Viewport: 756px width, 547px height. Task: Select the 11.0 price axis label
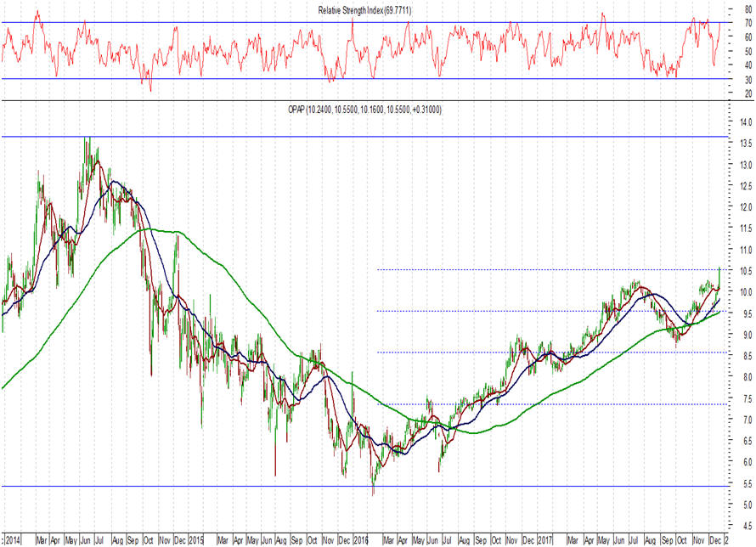tap(747, 250)
